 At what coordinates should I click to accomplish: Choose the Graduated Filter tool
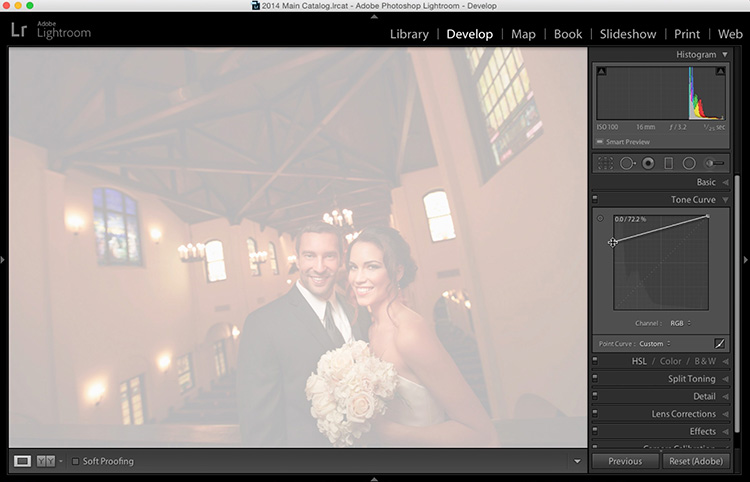click(x=669, y=164)
